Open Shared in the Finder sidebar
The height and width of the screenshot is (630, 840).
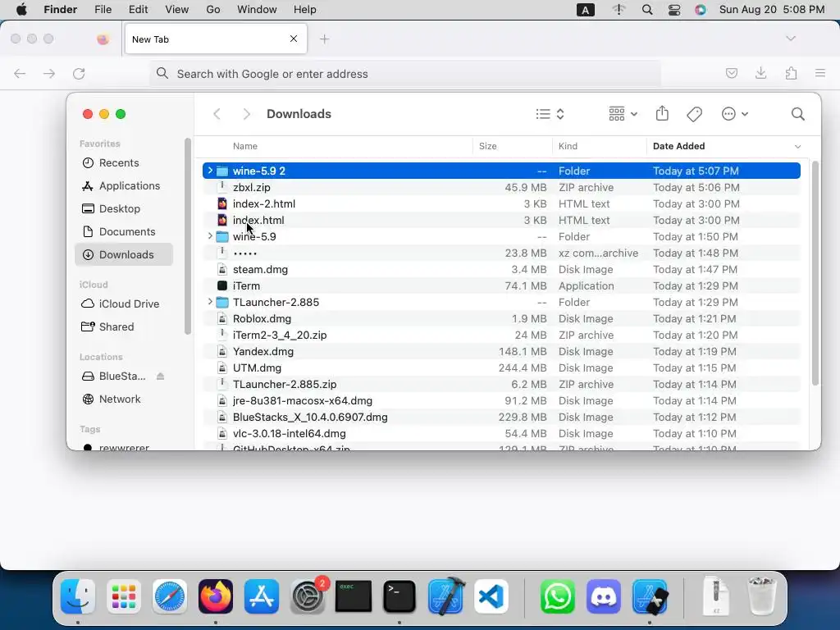(124, 326)
